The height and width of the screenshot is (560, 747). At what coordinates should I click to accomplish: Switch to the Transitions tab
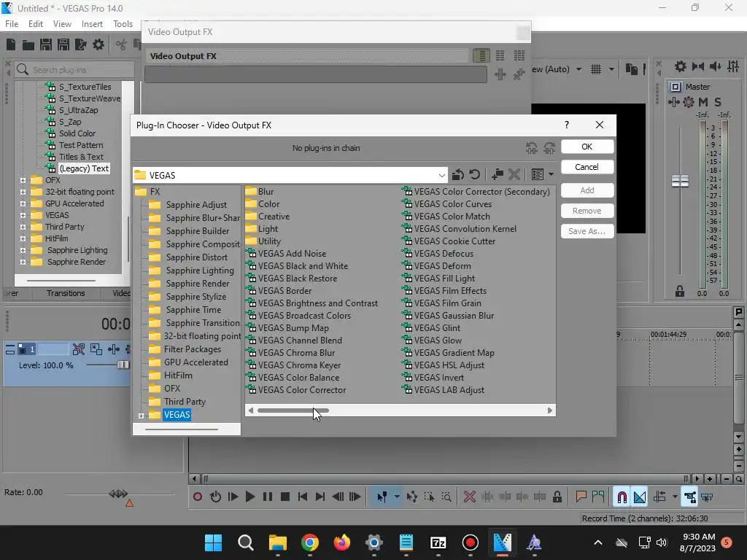point(66,293)
